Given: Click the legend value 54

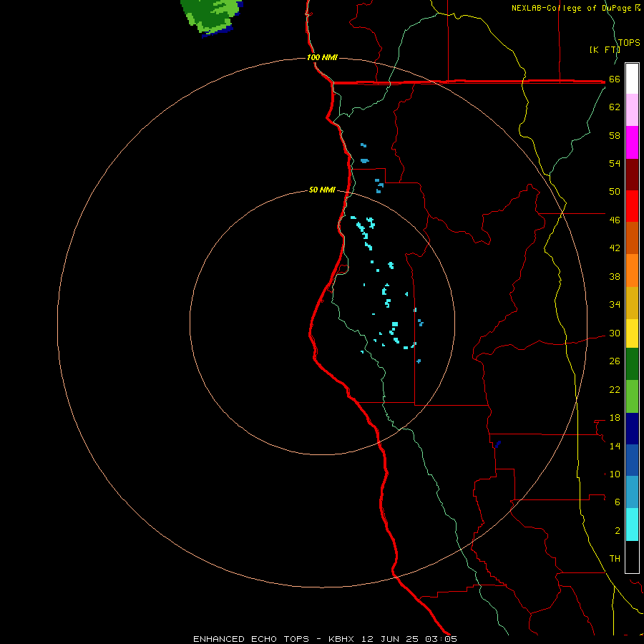Looking at the screenshot, I should coord(615,163).
